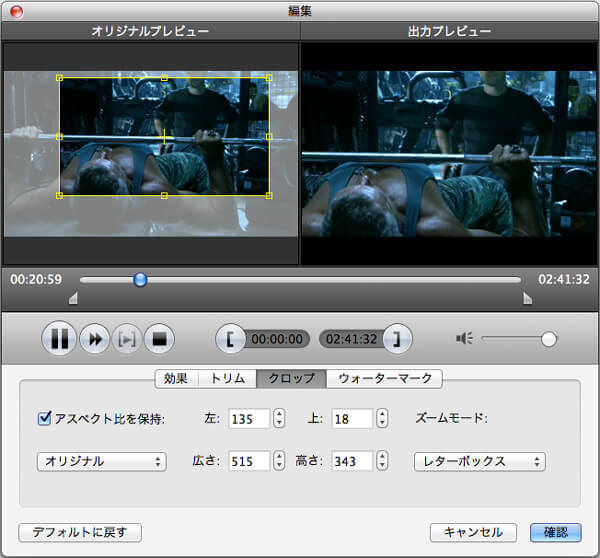The width and height of the screenshot is (600, 558).
Task: Click the right-middle crop handle
Action: (269, 137)
